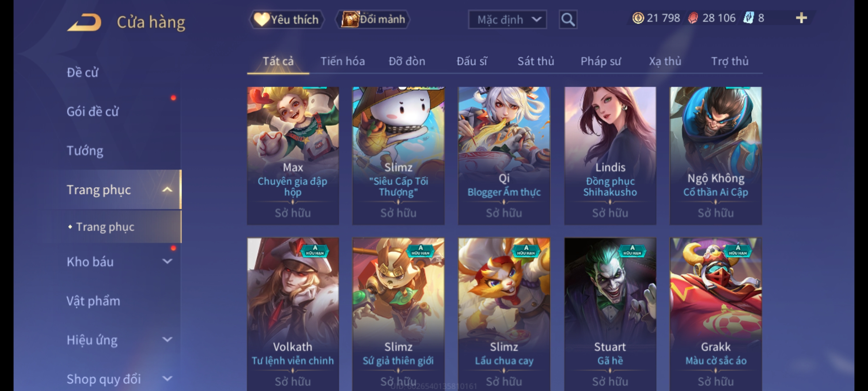Image resolution: width=868 pixels, height=391 pixels.
Task: Open search with the magnifier icon
Action: click(568, 20)
